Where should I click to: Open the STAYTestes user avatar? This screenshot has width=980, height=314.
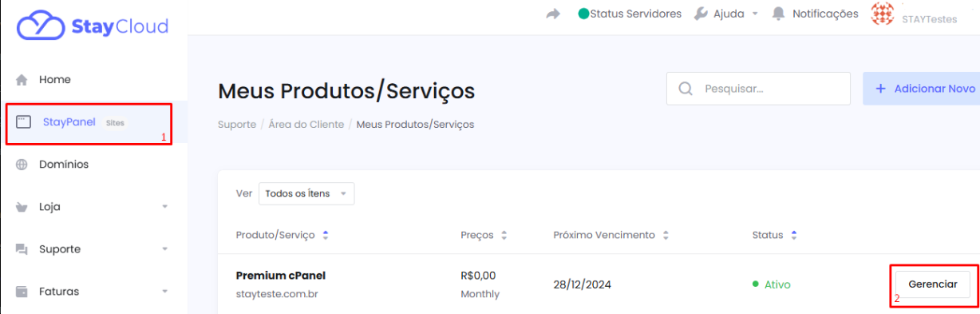tap(882, 14)
